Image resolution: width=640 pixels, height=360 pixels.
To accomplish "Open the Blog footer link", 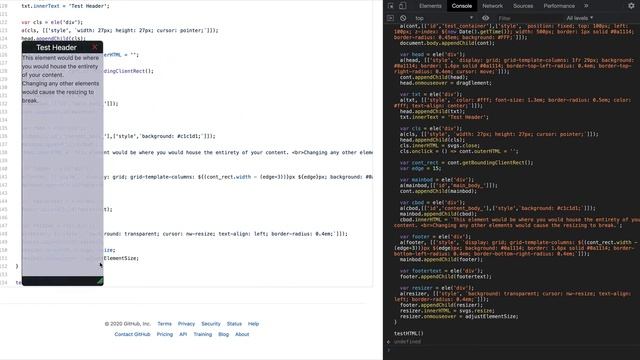I will [223, 334].
